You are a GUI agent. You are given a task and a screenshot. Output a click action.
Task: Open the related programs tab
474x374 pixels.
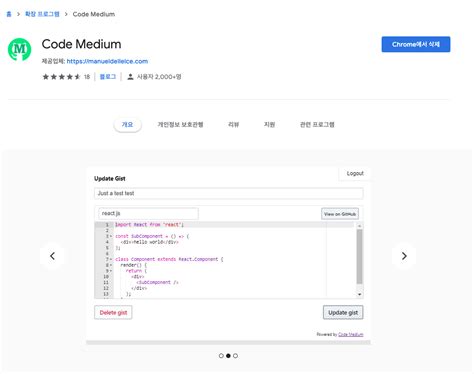(317, 125)
